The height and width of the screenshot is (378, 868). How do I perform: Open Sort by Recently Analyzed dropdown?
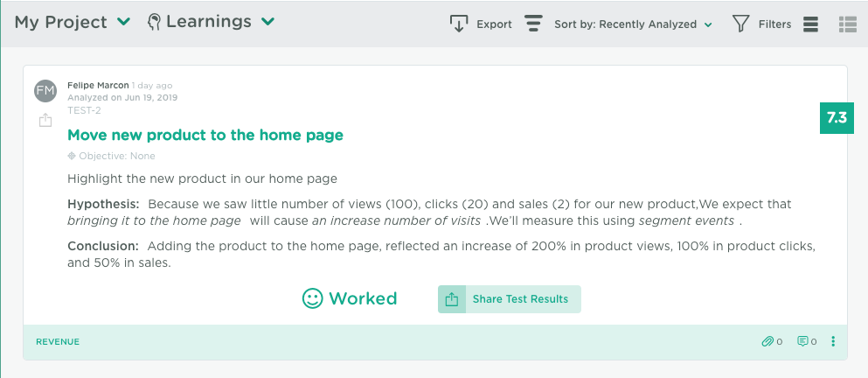633,24
